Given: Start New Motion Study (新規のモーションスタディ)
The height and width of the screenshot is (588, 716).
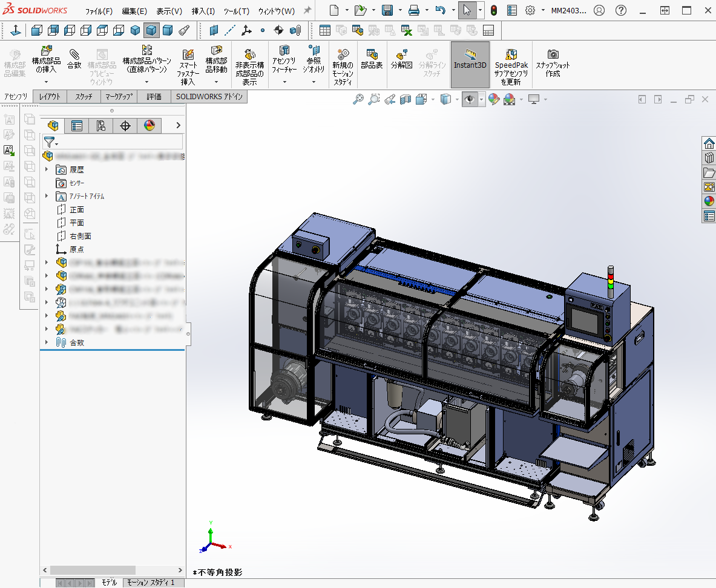Looking at the screenshot, I should [343, 67].
